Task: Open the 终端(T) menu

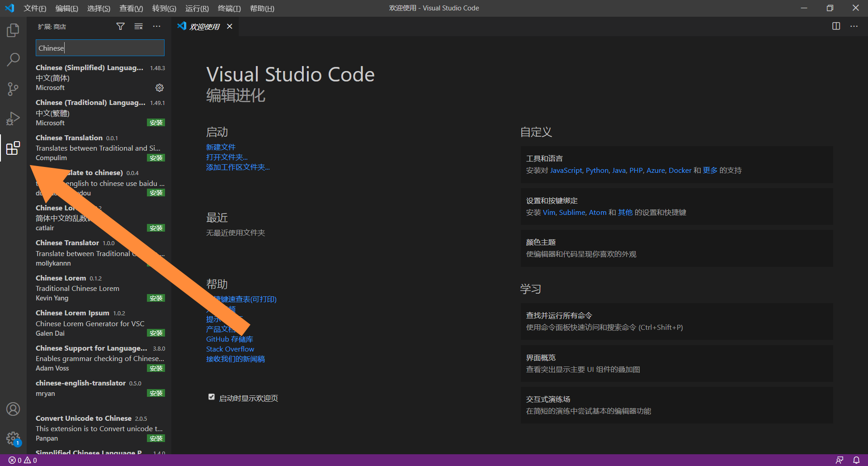Action: [x=229, y=8]
